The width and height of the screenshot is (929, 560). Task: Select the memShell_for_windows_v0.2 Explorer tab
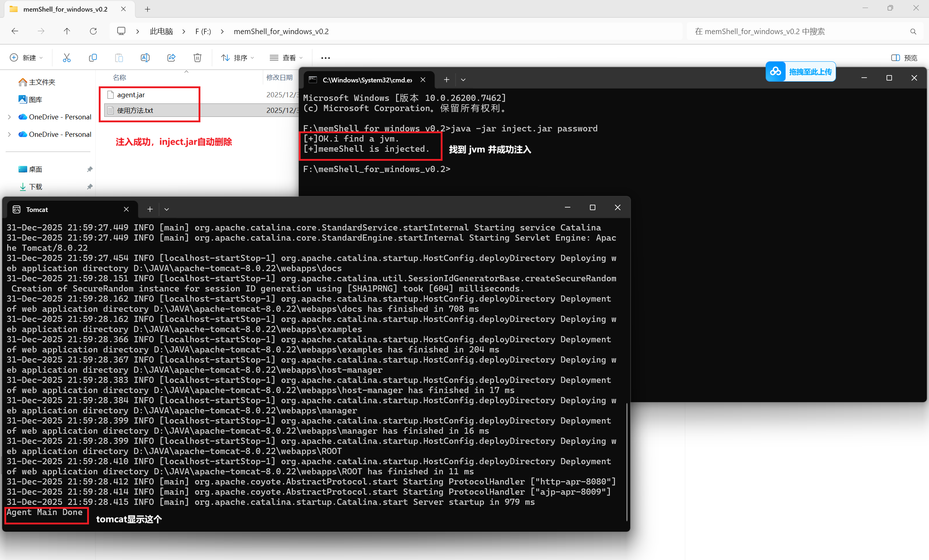click(65, 9)
